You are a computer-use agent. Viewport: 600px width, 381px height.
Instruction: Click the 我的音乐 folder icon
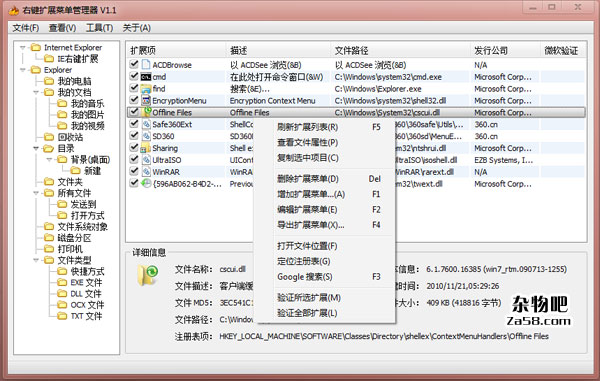(62, 103)
